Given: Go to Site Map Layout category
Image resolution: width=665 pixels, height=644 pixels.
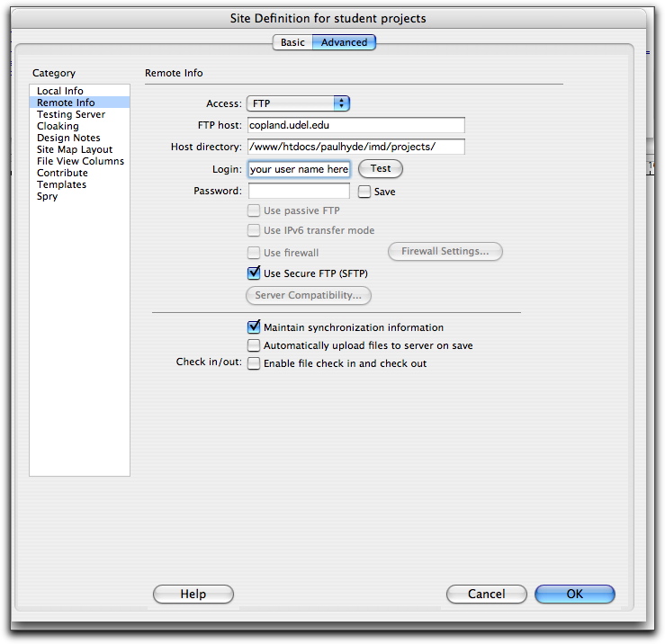Looking at the screenshot, I should [x=75, y=150].
